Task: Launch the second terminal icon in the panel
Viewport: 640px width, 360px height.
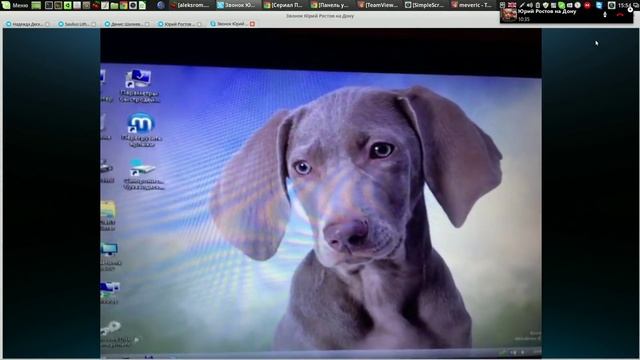Action: 58,5
